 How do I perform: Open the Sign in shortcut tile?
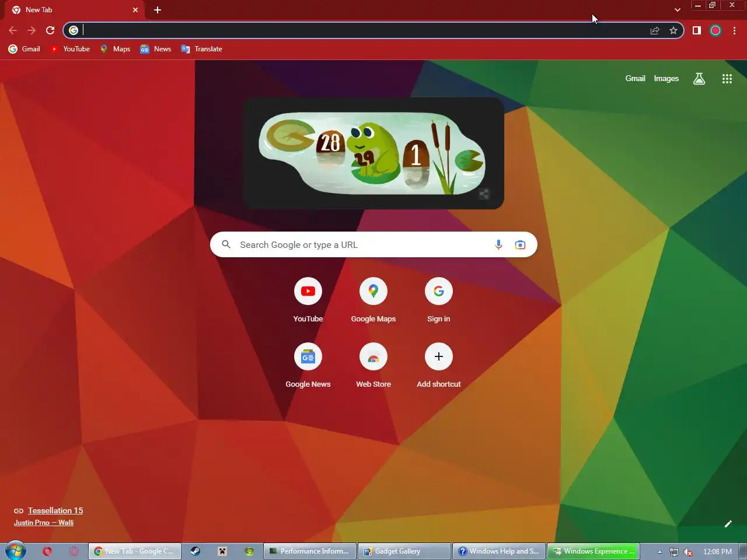(439, 300)
